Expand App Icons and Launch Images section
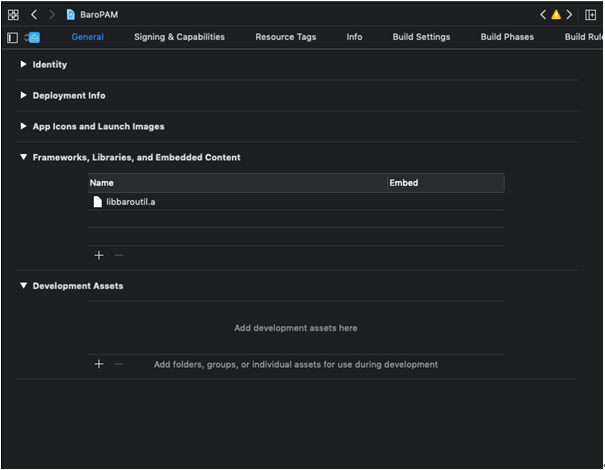 [23, 126]
